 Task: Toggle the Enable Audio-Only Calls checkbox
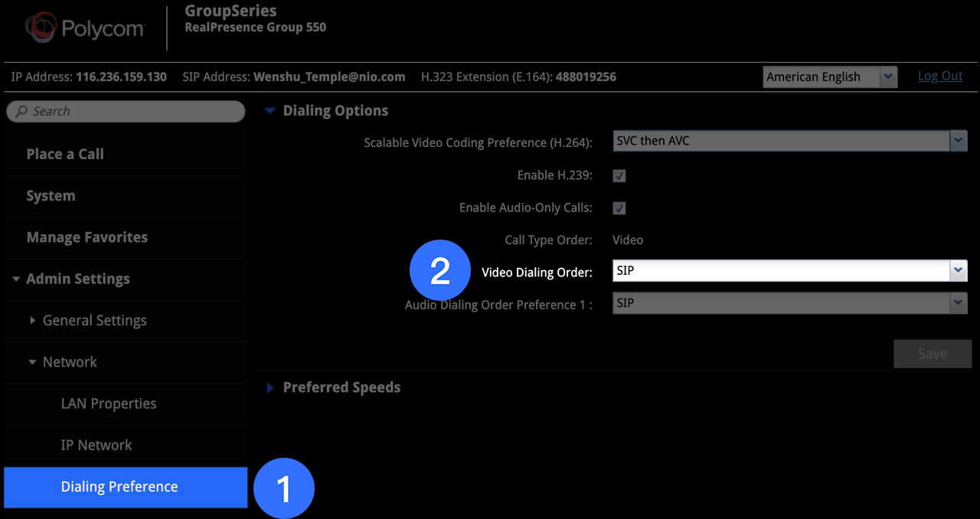(619, 208)
